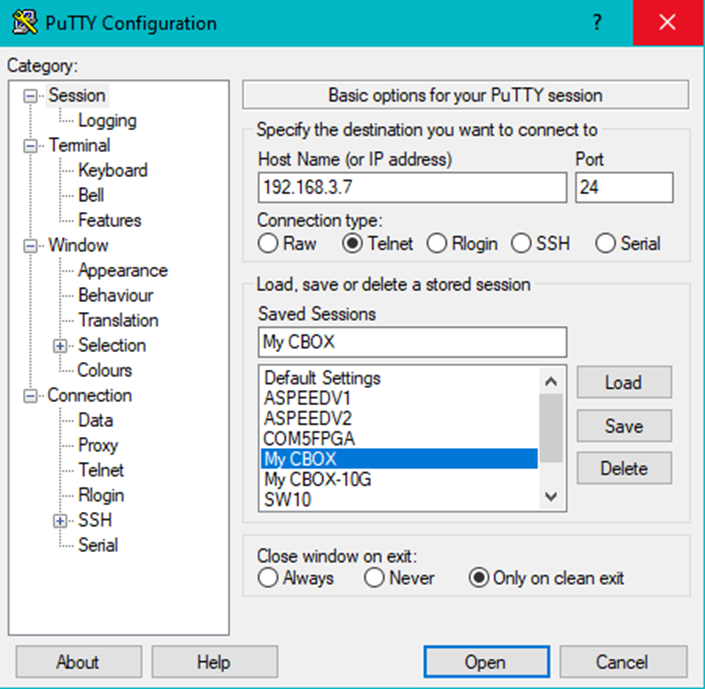Select SW10 saved session
Image resolution: width=705 pixels, height=689 pixels.
(x=399, y=499)
